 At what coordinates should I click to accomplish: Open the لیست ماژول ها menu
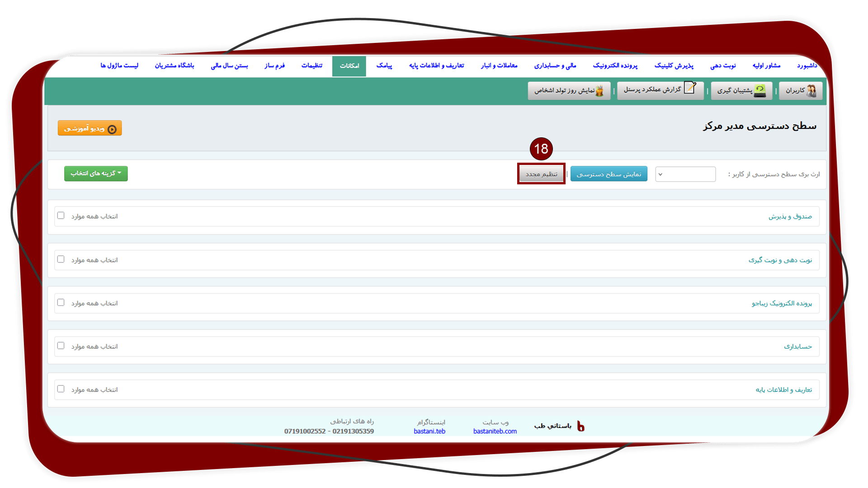pos(119,66)
